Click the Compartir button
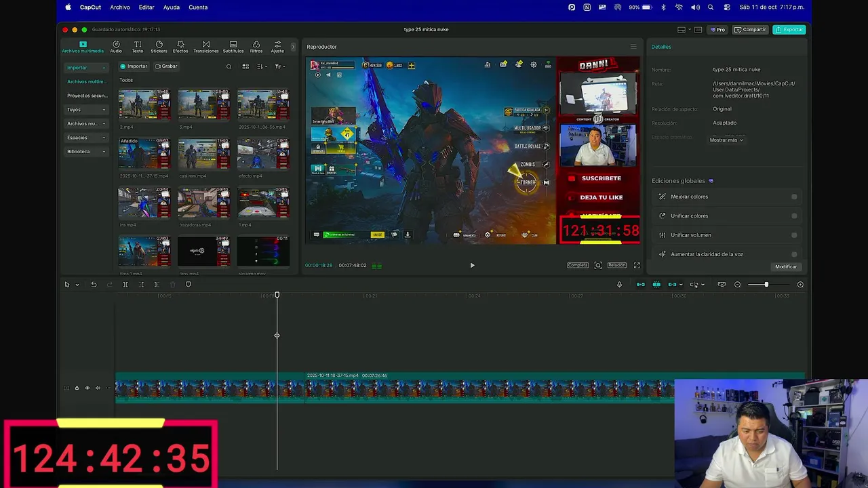This screenshot has width=868, height=488. coord(750,30)
